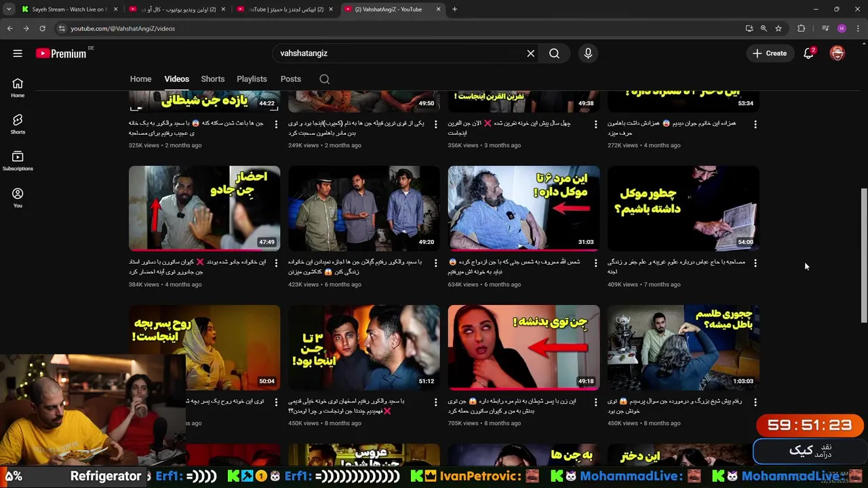Open the browser extensions puzzle icon
Viewport: 868px width, 488px height.
click(802, 28)
